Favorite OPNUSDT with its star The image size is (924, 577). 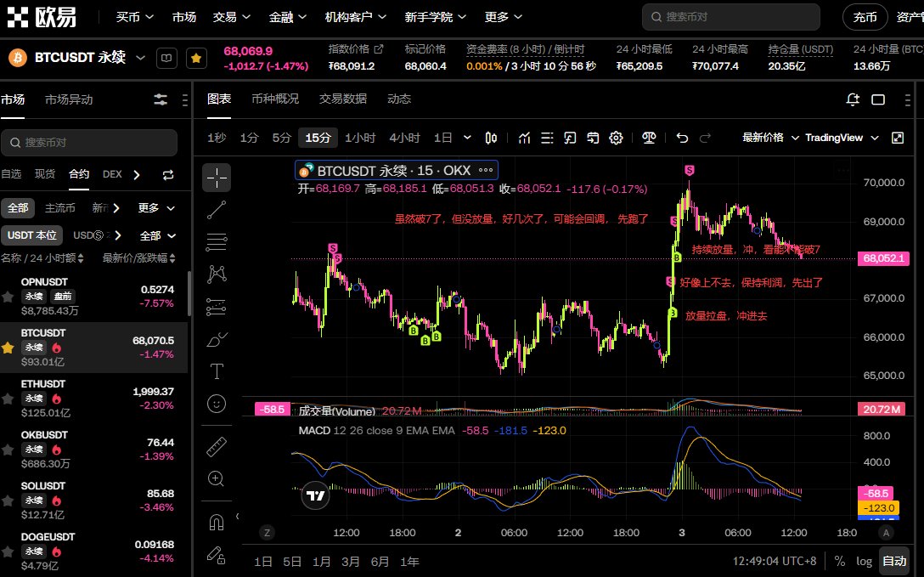[8, 297]
